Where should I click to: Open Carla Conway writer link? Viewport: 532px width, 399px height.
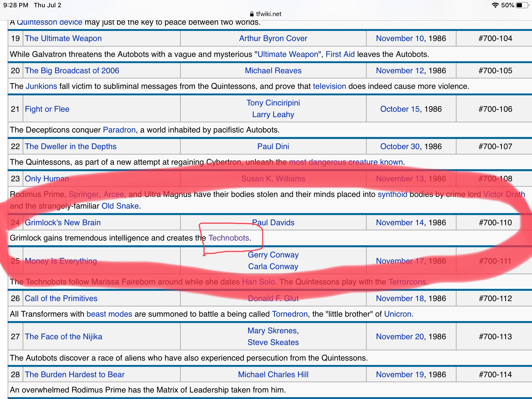coord(273,267)
